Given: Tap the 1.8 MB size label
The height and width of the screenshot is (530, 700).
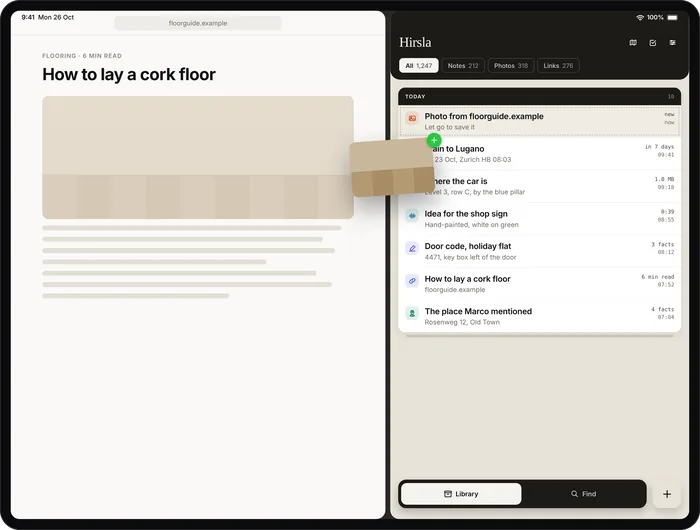Looking at the screenshot, I should point(664,179).
